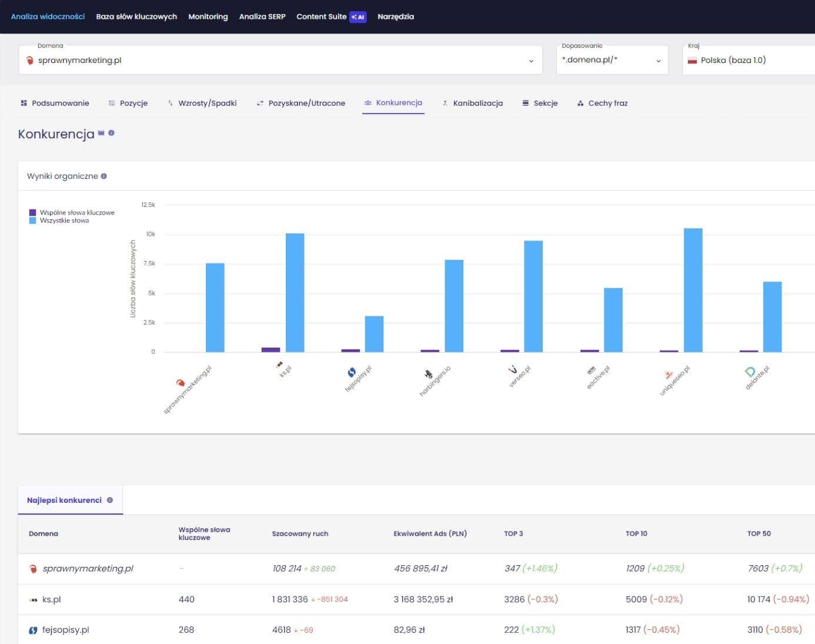Sort table by Szacowany ruch column
The height and width of the screenshot is (644, 815).
click(x=300, y=533)
